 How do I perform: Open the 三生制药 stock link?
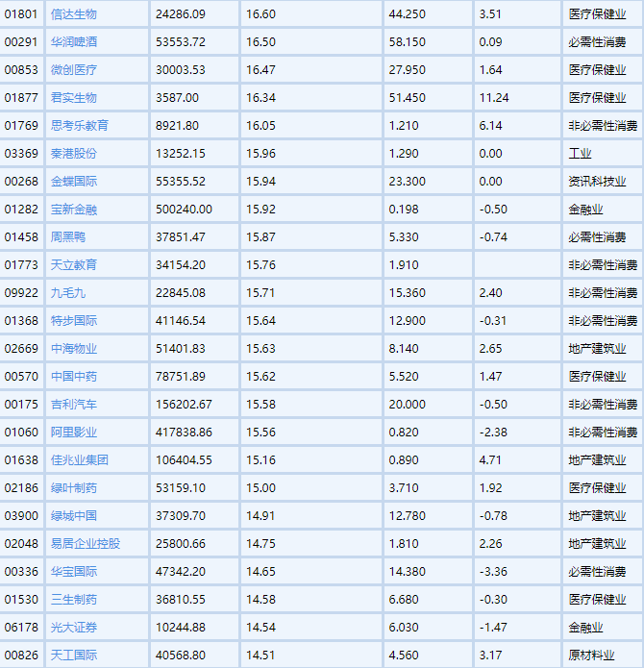coord(74,600)
